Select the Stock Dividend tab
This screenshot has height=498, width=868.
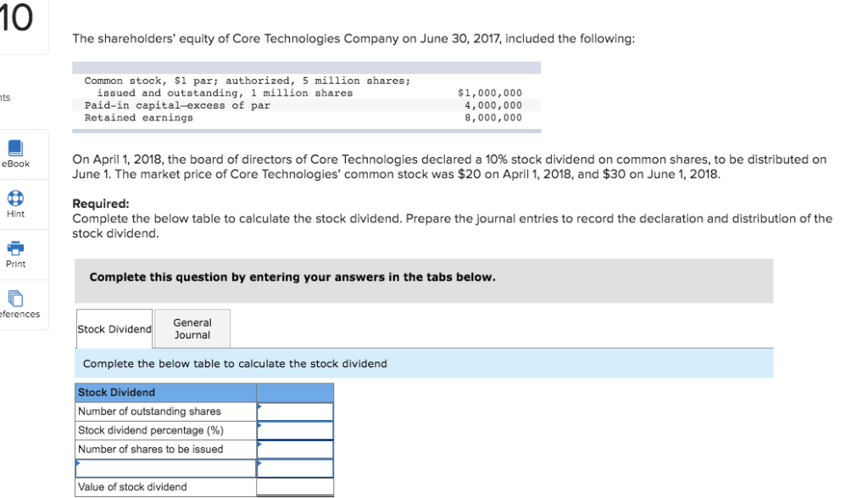click(x=114, y=329)
